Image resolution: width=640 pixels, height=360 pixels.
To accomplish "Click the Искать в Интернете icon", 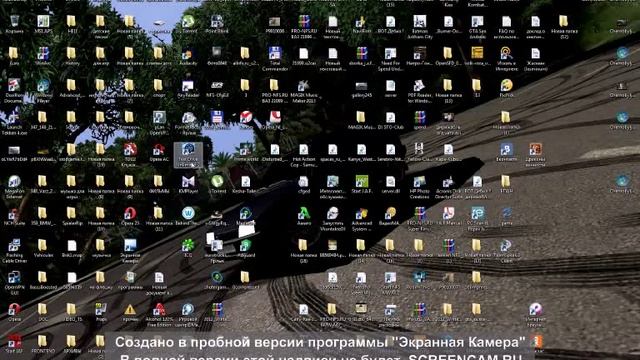I will [506, 58].
